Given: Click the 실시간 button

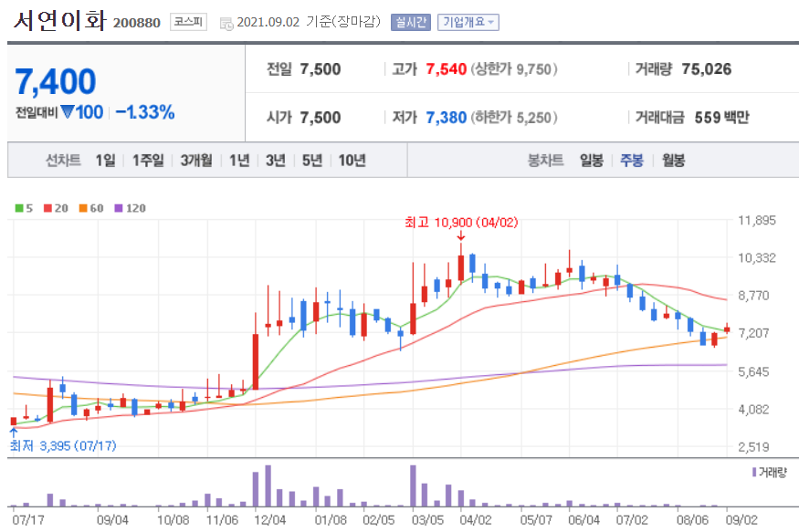Looking at the screenshot, I should pos(411,23).
